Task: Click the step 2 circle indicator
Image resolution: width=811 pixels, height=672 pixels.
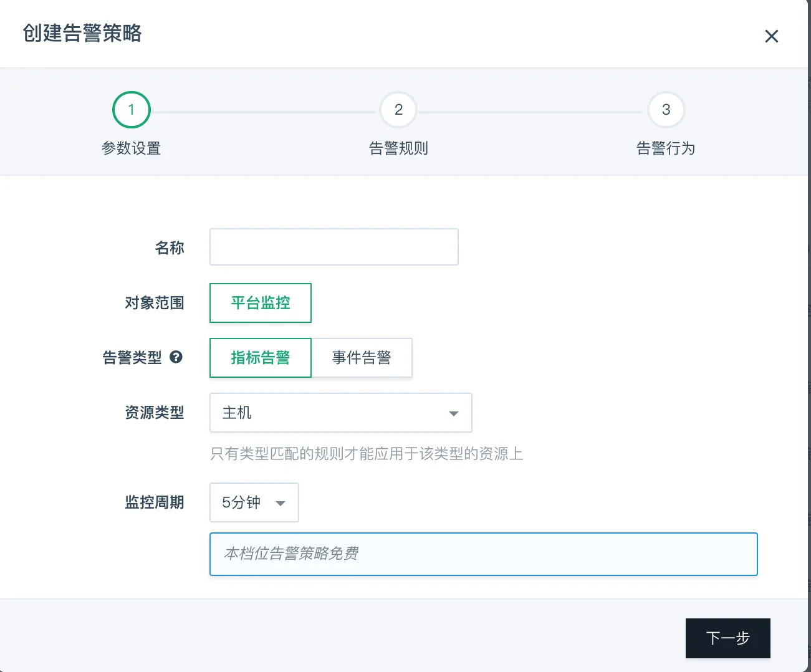Action: tap(398, 110)
